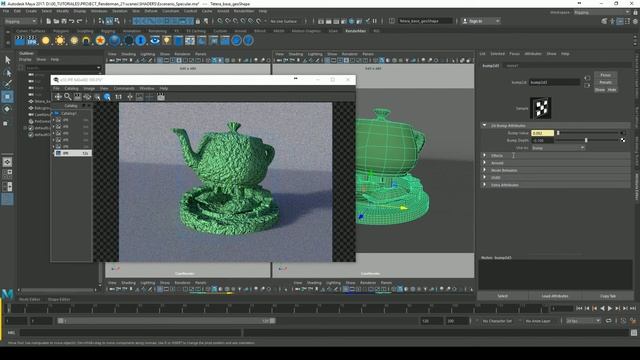Viewport: 640px width, 360px height.
Task: Open Workspace dropdown at top right
Action: (601, 12)
